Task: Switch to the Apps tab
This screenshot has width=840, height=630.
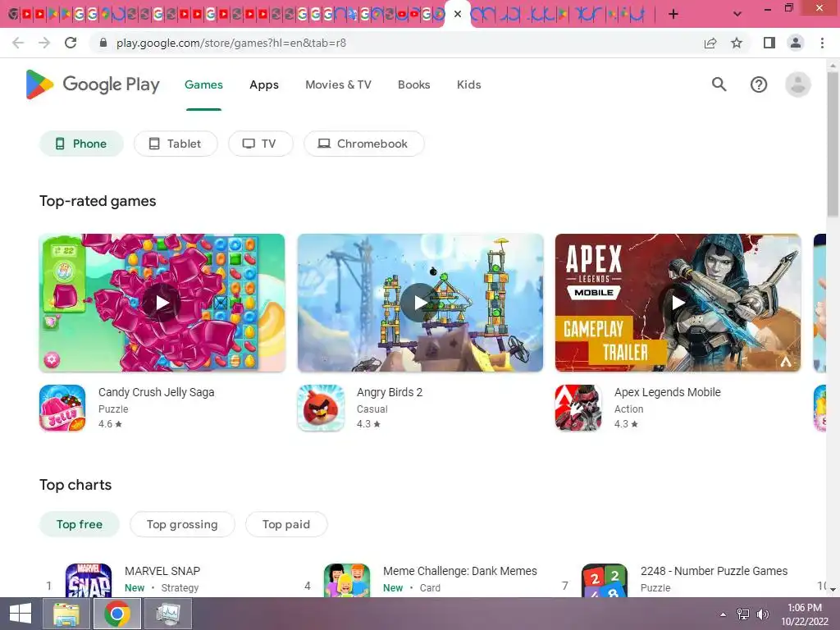Action: (x=264, y=84)
